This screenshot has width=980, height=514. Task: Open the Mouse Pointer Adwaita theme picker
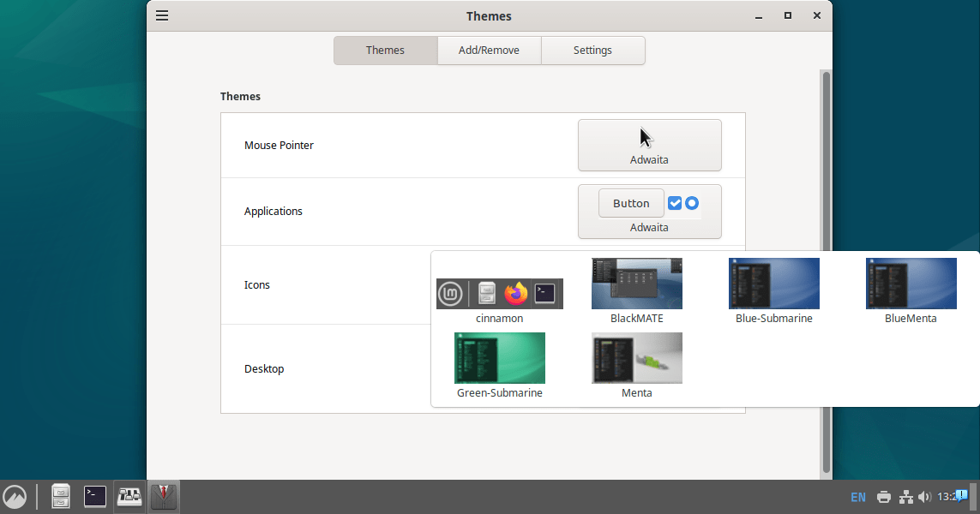coord(649,145)
